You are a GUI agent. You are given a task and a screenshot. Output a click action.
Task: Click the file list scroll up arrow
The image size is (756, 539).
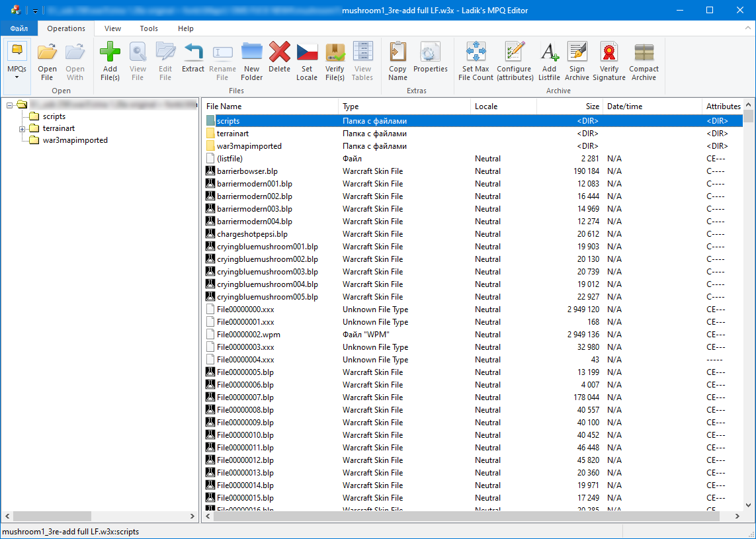coord(748,104)
